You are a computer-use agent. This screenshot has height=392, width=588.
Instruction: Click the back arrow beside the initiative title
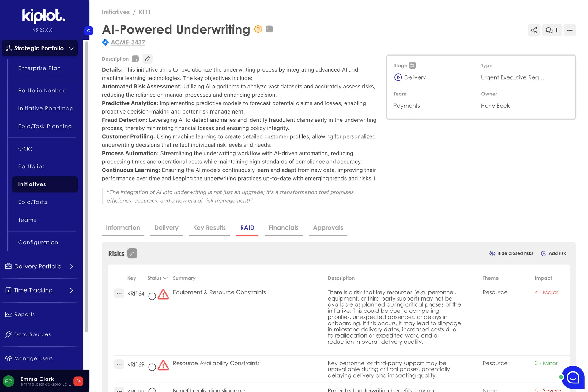269,29
